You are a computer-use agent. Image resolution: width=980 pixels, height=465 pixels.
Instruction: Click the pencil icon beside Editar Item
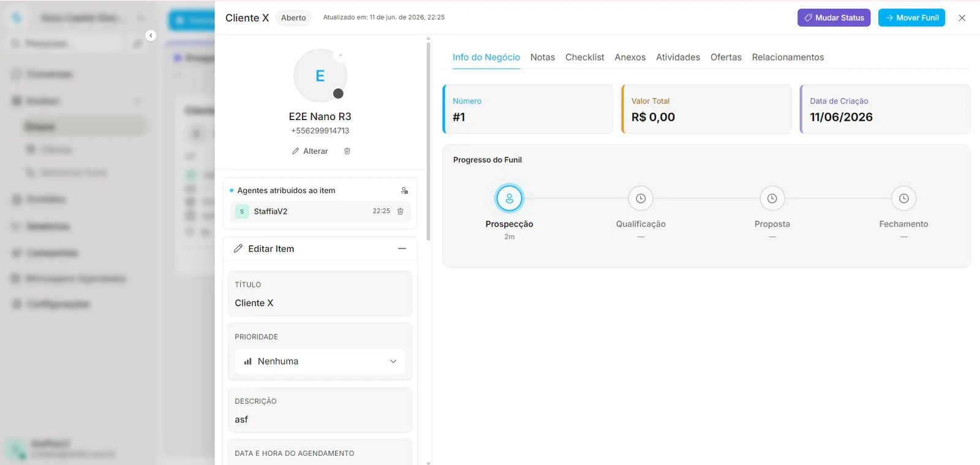238,249
